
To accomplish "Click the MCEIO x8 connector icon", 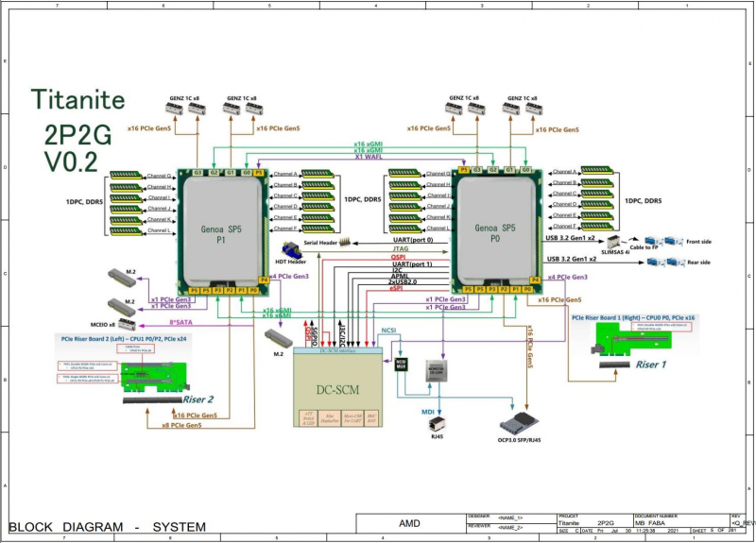I will click(124, 306).
